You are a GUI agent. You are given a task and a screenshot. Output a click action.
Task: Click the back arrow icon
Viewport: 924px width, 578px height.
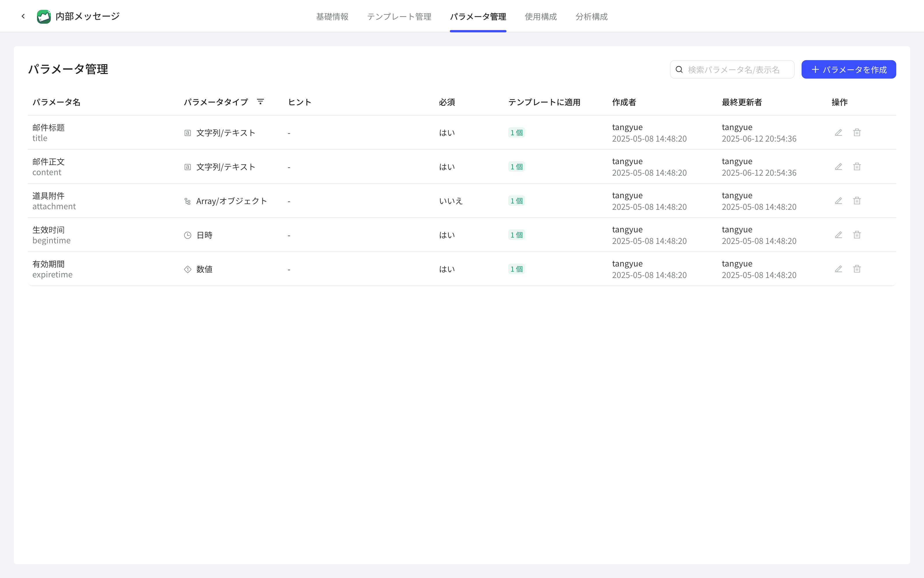[x=23, y=16]
